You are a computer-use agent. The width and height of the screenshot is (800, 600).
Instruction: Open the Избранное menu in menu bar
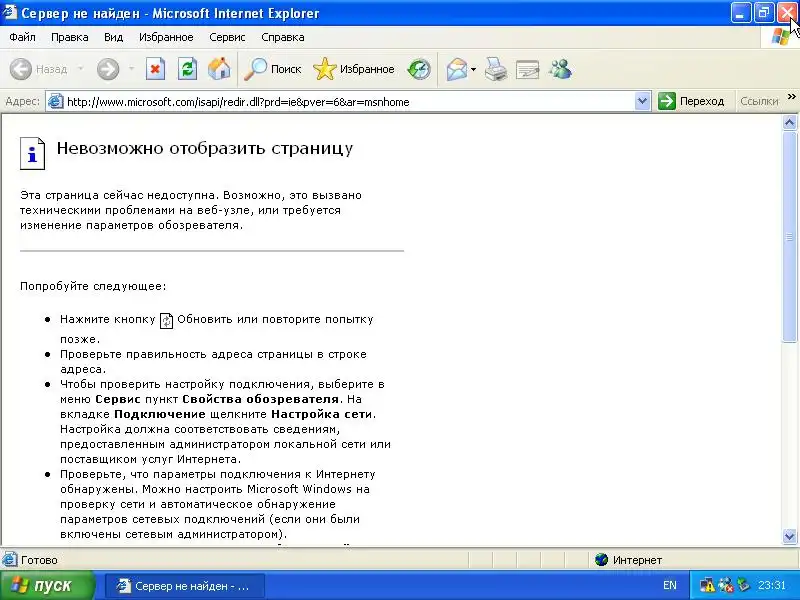tap(166, 37)
